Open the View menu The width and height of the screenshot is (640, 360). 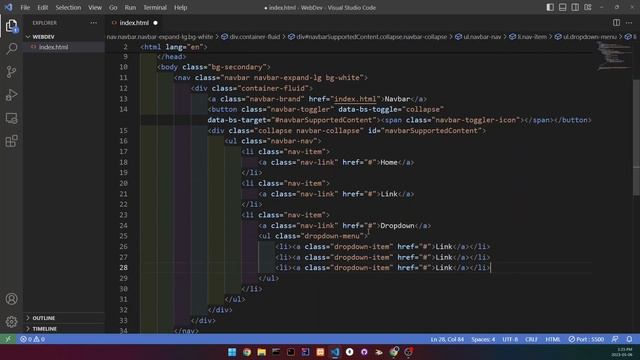pyautogui.click(x=95, y=7)
